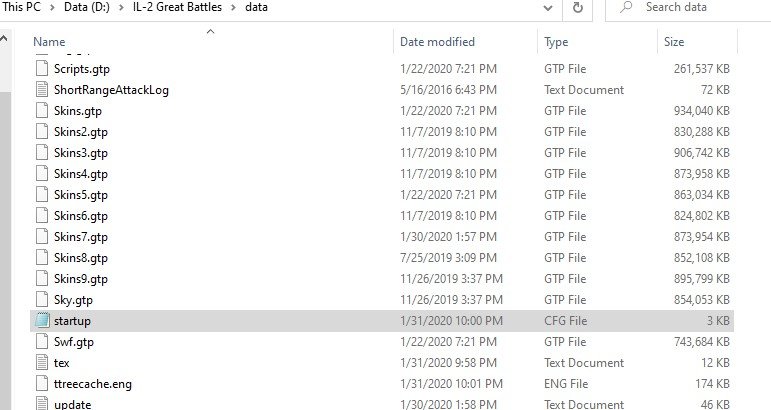771x410 pixels.
Task: Click the Scripts.gtp file icon
Action: [x=41, y=68]
